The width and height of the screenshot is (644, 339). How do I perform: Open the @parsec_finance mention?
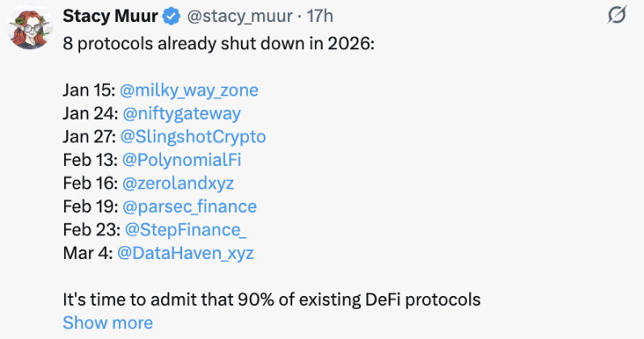click(189, 206)
